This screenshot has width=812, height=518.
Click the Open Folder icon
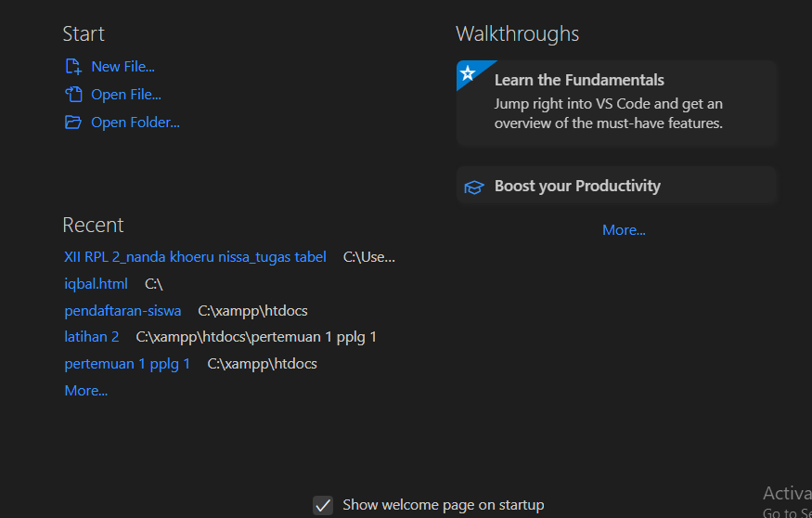[73, 123]
